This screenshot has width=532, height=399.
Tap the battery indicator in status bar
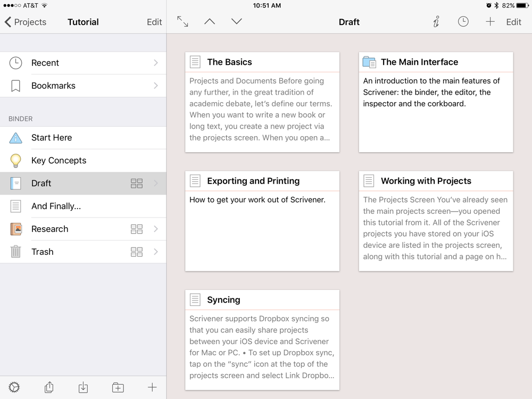522,5
